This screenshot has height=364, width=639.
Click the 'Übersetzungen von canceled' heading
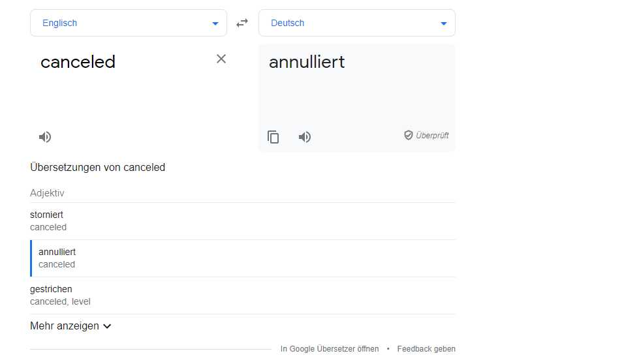[x=98, y=168]
